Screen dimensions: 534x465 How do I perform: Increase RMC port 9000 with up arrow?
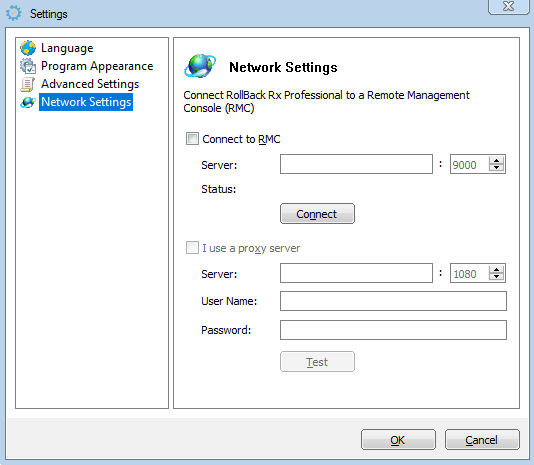click(x=496, y=160)
